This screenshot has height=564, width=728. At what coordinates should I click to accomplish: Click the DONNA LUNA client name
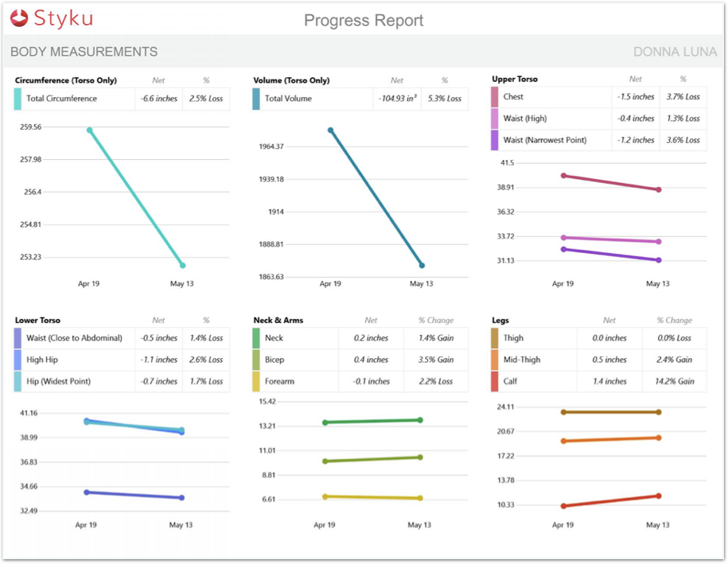[x=675, y=52]
